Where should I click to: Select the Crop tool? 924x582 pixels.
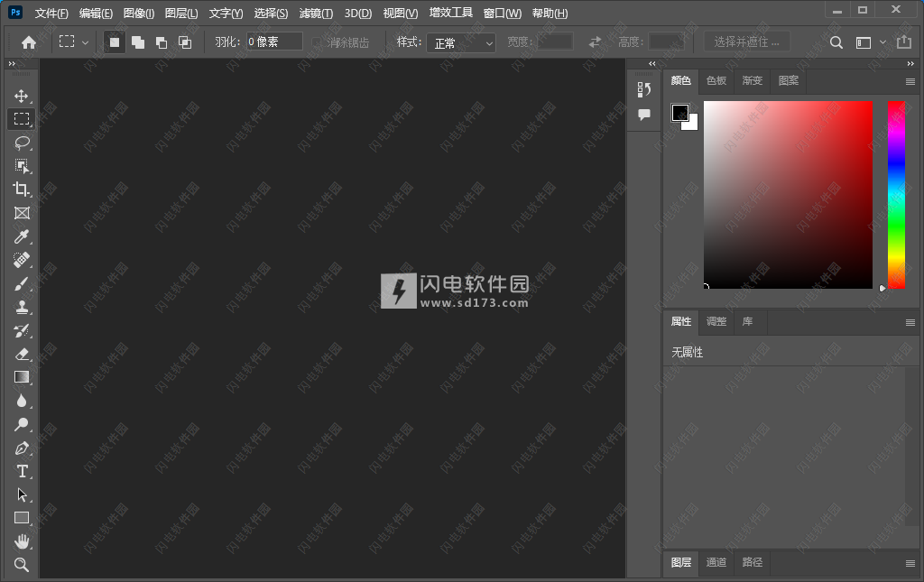pyautogui.click(x=22, y=189)
